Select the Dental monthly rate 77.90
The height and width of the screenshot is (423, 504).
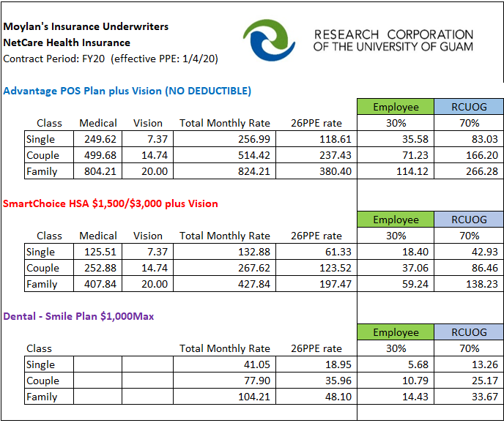(x=224, y=381)
